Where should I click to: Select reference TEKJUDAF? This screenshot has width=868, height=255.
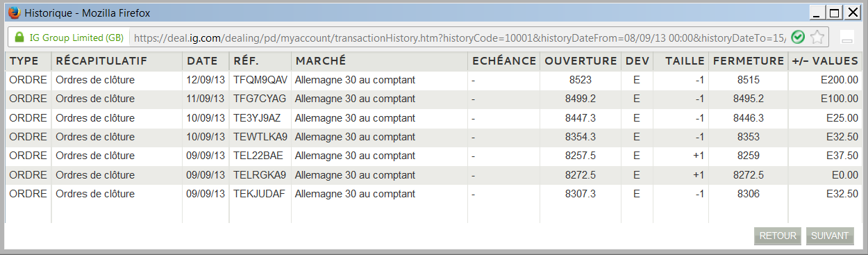click(x=259, y=194)
